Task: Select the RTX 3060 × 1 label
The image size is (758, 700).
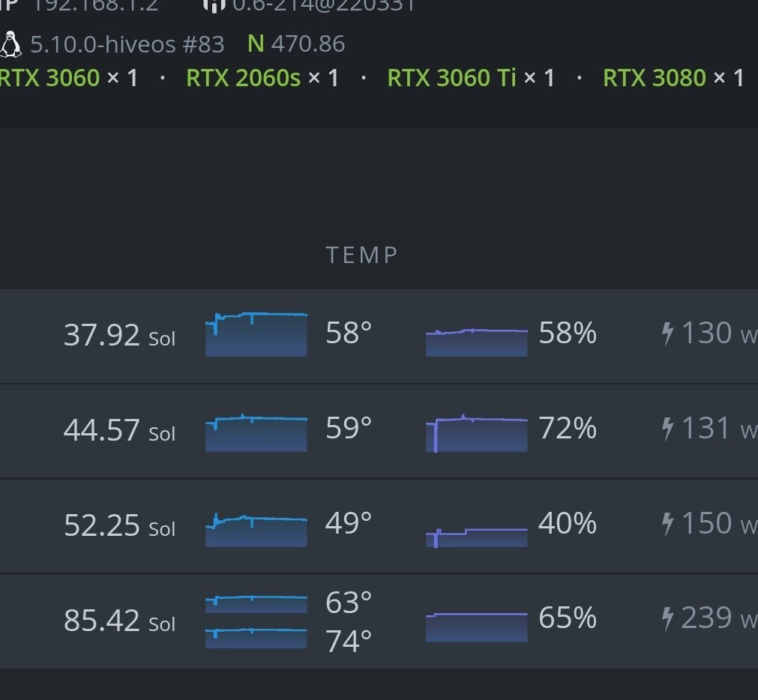Action: (x=69, y=78)
